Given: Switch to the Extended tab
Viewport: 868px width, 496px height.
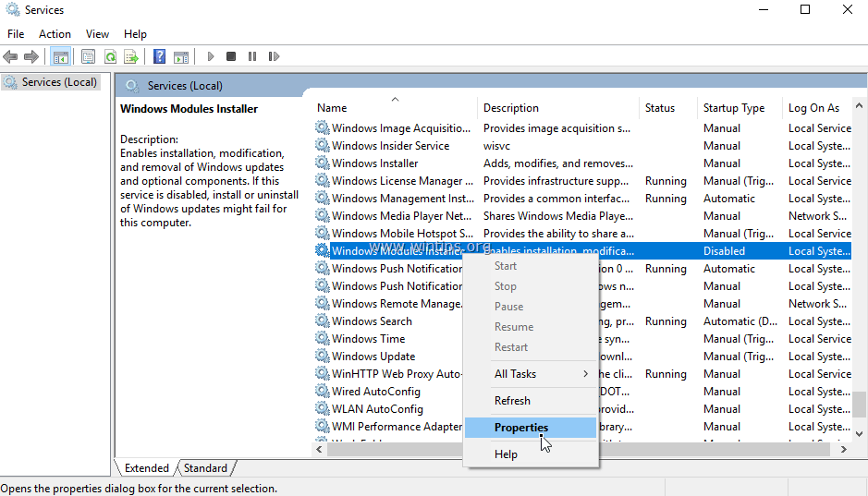Looking at the screenshot, I should 147,467.
